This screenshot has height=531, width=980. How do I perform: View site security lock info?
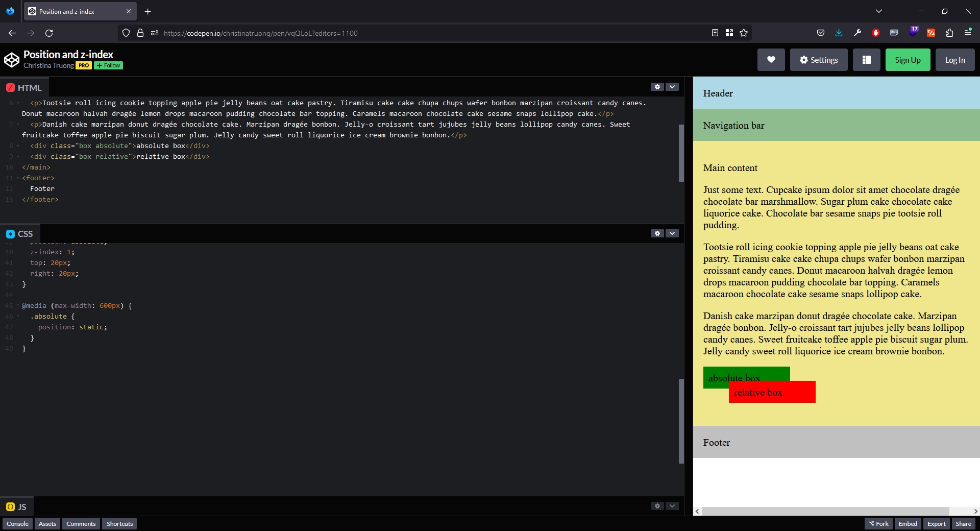click(140, 33)
